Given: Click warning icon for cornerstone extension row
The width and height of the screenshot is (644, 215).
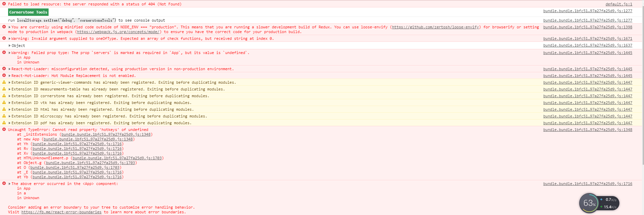Looking at the screenshot, I should pos(4,96).
